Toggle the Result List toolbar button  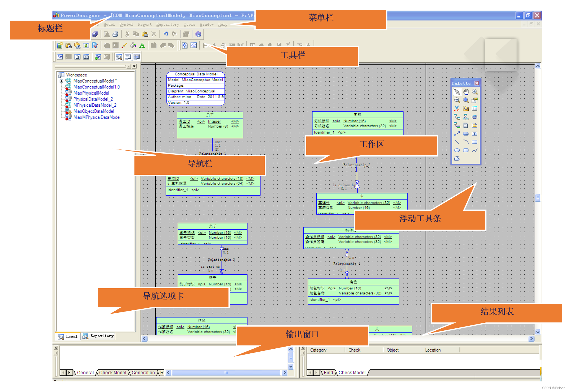pos(137,57)
